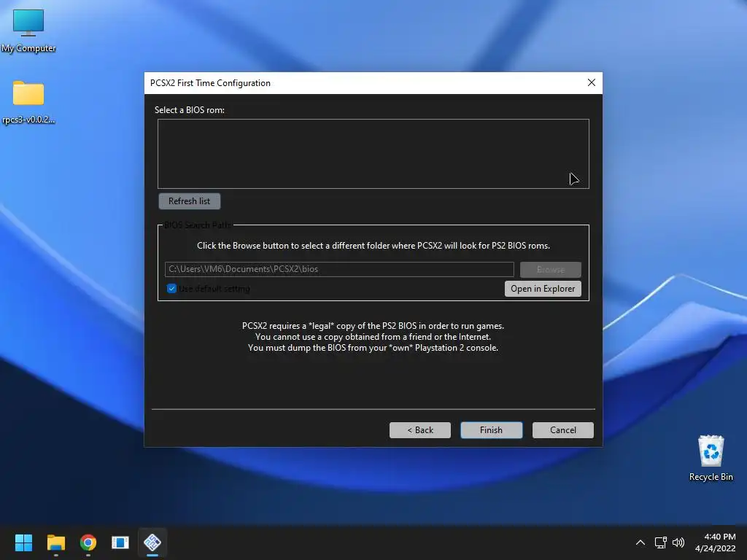Image resolution: width=747 pixels, height=560 pixels.
Task: Open the Windows Start menu
Action: point(23,542)
